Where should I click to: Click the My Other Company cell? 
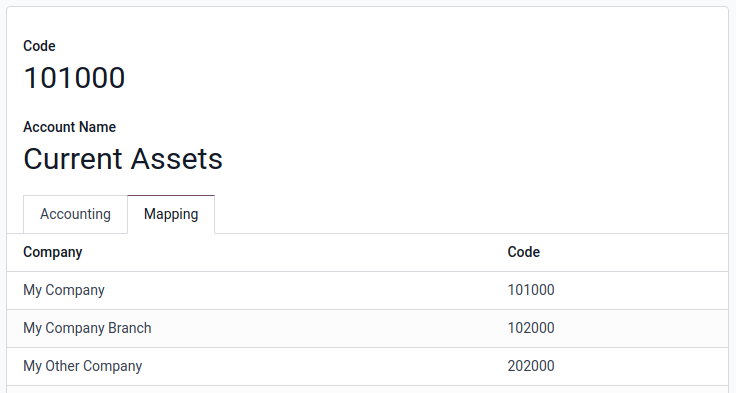click(x=83, y=366)
